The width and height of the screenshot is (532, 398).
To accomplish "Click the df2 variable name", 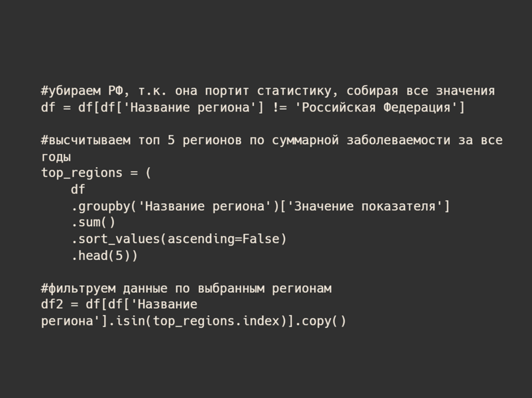I will 52,305.
